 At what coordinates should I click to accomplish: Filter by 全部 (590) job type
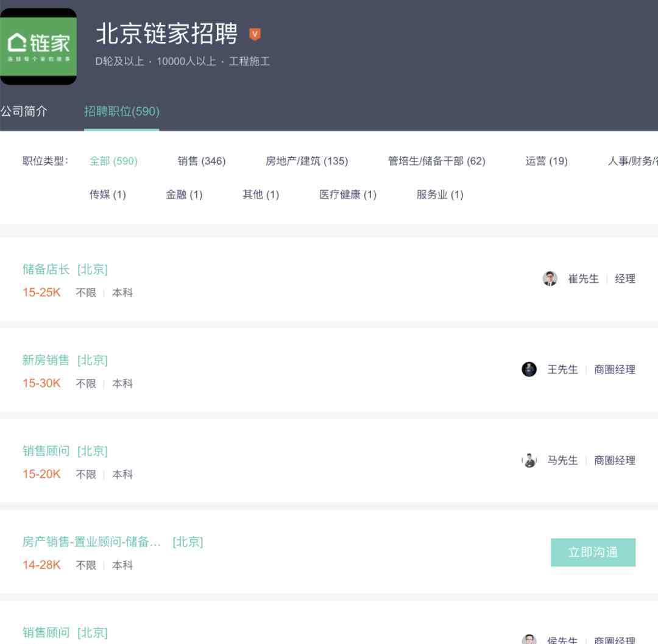tap(113, 161)
